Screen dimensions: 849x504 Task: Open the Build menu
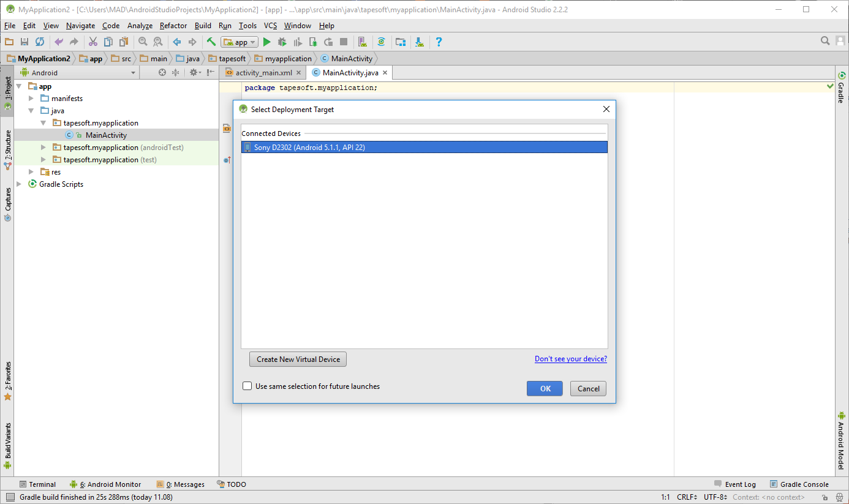pos(203,26)
